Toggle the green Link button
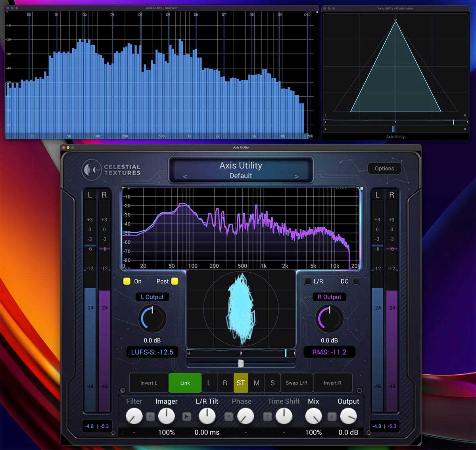The image size is (476, 450). point(185,383)
